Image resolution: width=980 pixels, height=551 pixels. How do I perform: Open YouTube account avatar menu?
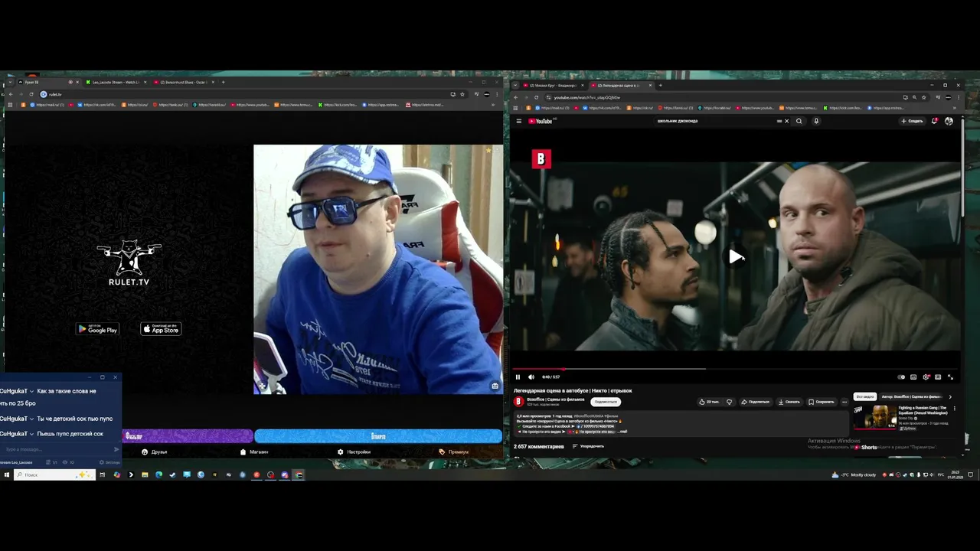click(x=949, y=121)
